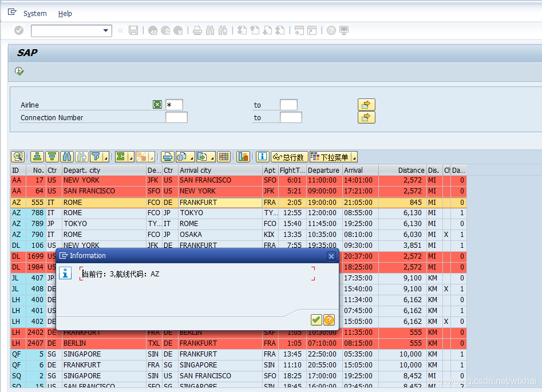The height and width of the screenshot is (392, 542).
Task: Click the Connection Number from-value field
Action: point(176,117)
